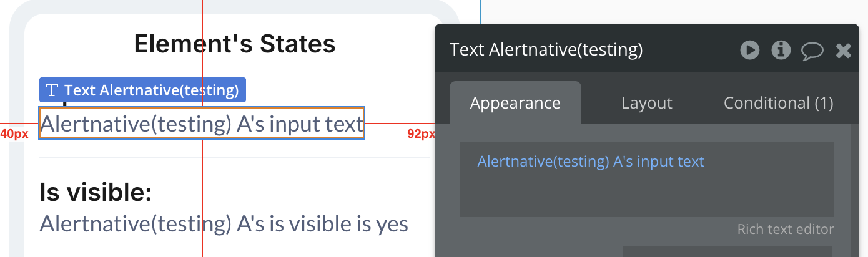Open the Layout tab
This screenshot has width=868, height=257.
[x=646, y=103]
